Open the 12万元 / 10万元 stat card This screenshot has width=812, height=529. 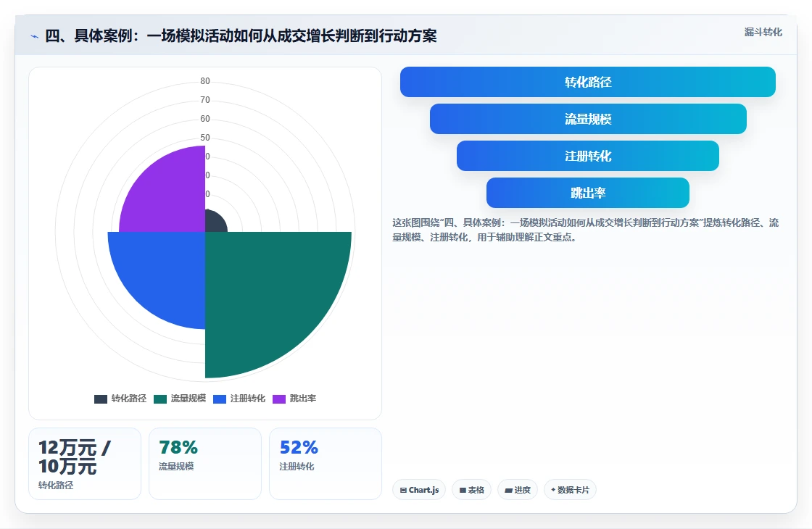(x=84, y=464)
